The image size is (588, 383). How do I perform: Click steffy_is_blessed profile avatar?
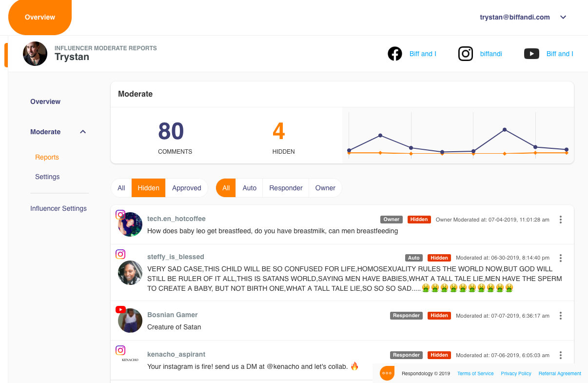(x=130, y=273)
